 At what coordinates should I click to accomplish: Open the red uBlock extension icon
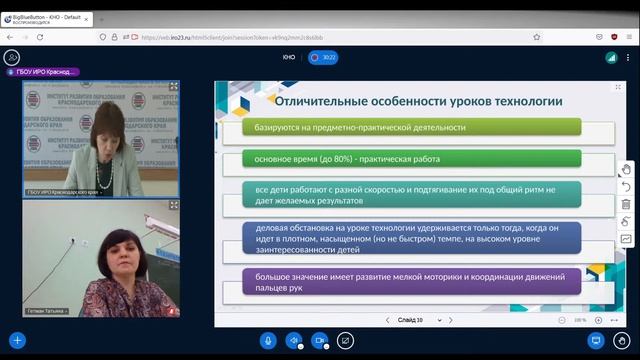pyautogui.click(x=614, y=37)
